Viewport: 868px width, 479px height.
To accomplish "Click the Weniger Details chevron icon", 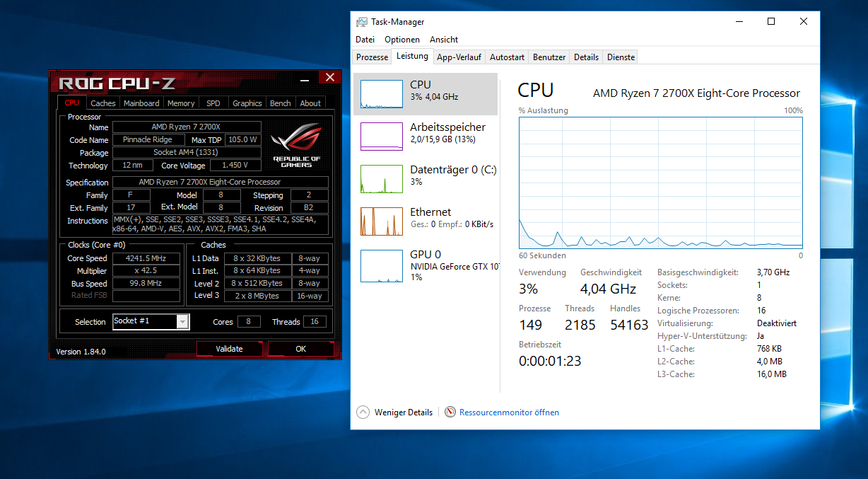I will [363, 412].
